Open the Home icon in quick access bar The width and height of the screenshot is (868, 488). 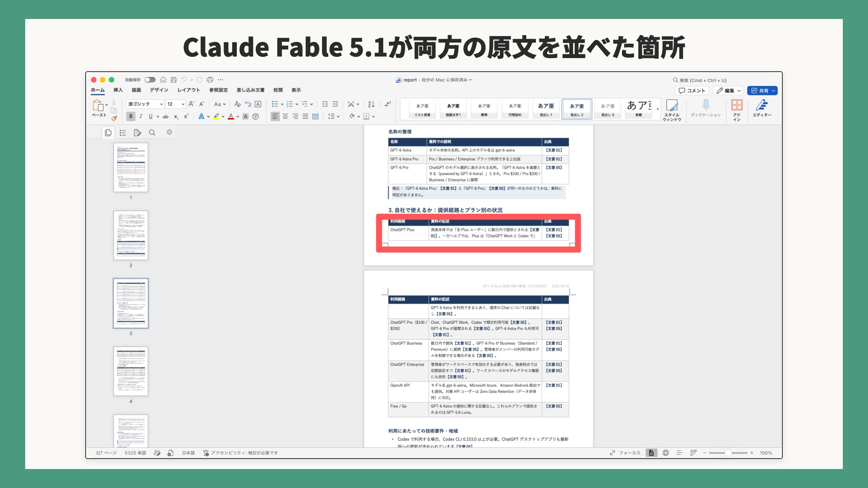163,80
